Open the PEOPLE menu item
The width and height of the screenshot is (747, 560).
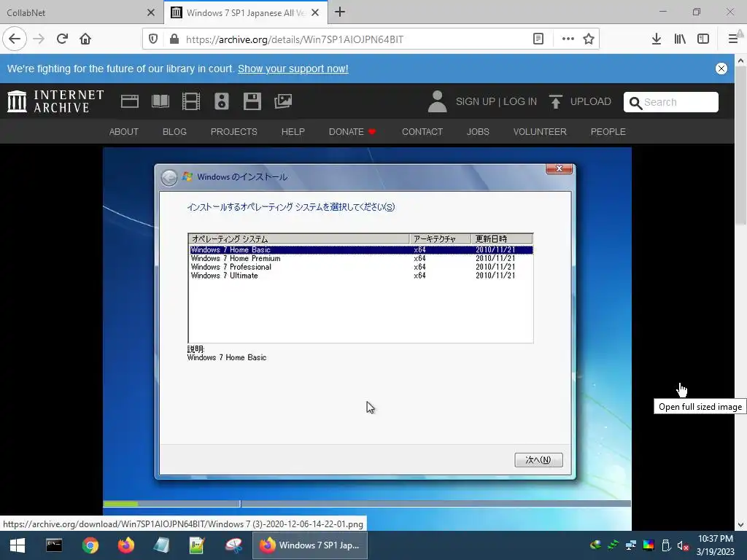click(x=608, y=131)
